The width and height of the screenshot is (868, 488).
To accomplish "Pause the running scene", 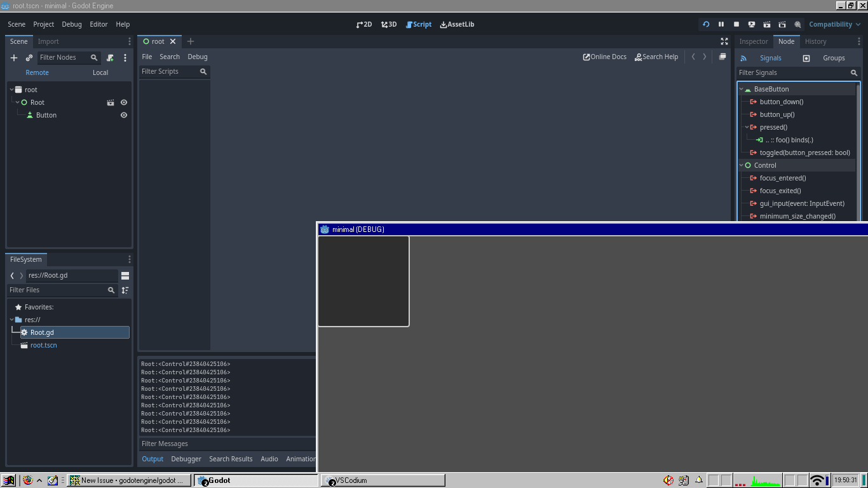I will [x=721, y=24].
